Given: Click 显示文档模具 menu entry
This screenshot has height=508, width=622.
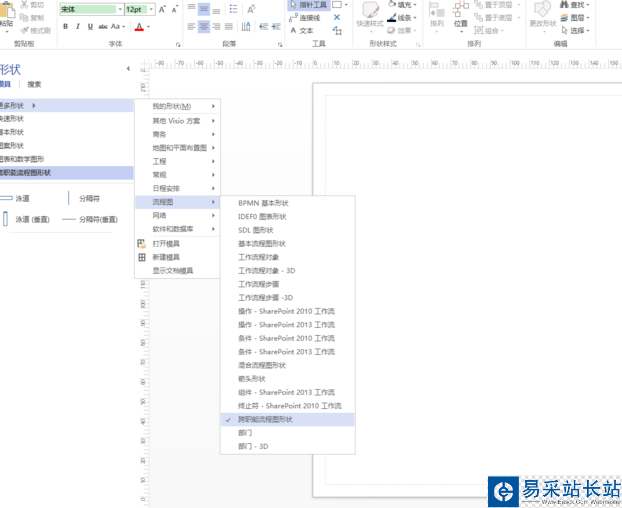Looking at the screenshot, I should click(177, 271).
